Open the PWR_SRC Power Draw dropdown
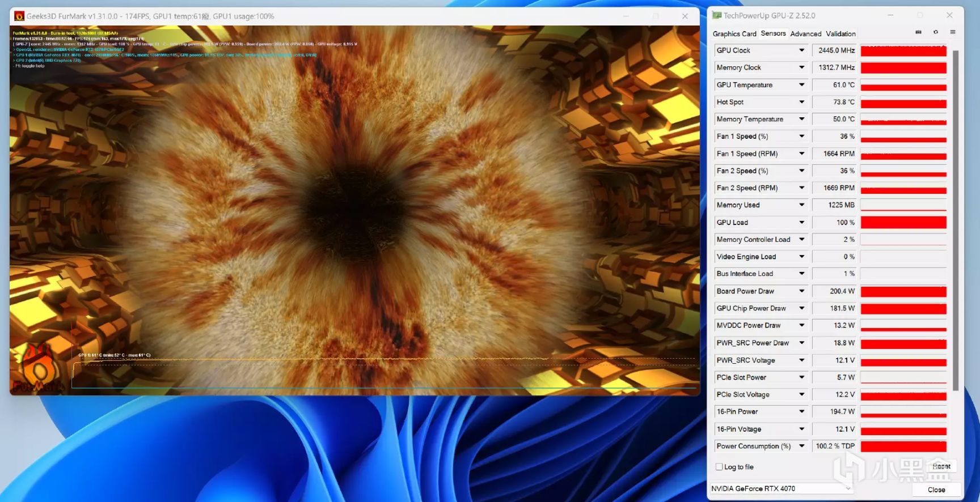The height and width of the screenshot is (502, 980). tap(802, 343)
